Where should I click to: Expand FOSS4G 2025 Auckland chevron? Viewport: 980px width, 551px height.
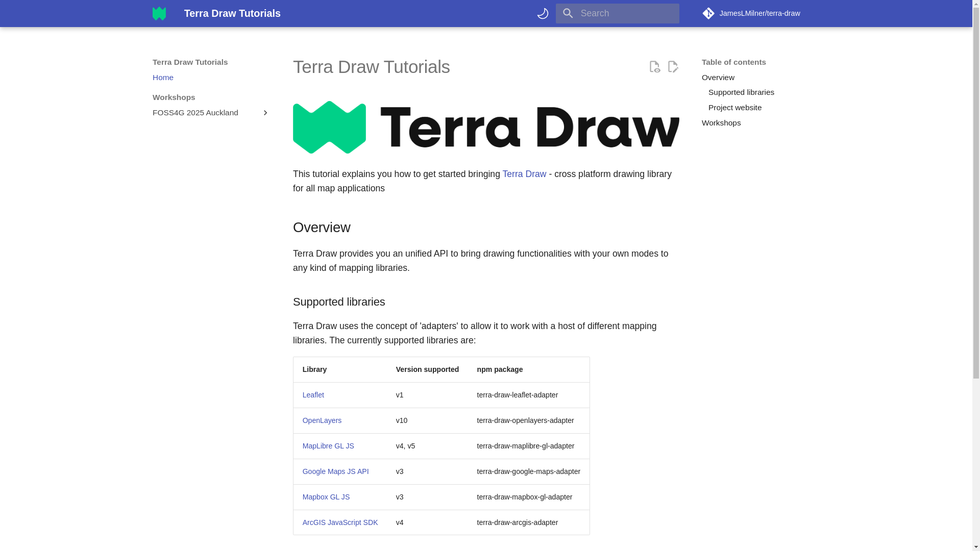click(265, 113)
